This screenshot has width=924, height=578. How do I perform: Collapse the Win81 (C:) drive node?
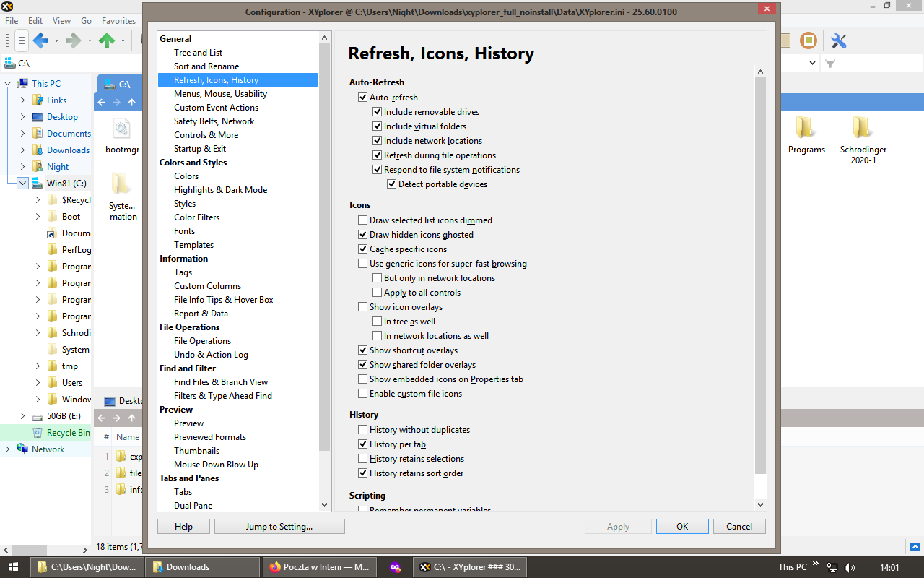click(22, 183)
